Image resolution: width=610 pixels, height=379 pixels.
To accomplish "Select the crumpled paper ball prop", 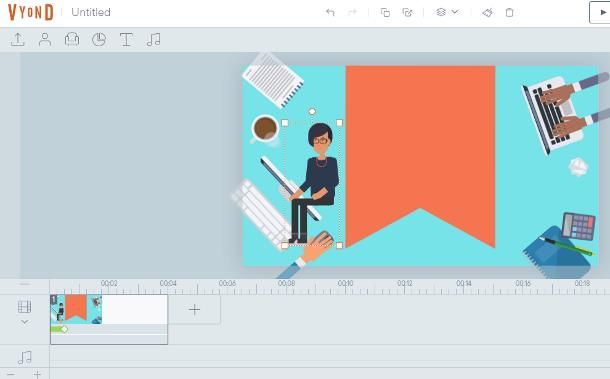I will click(578, 167).
